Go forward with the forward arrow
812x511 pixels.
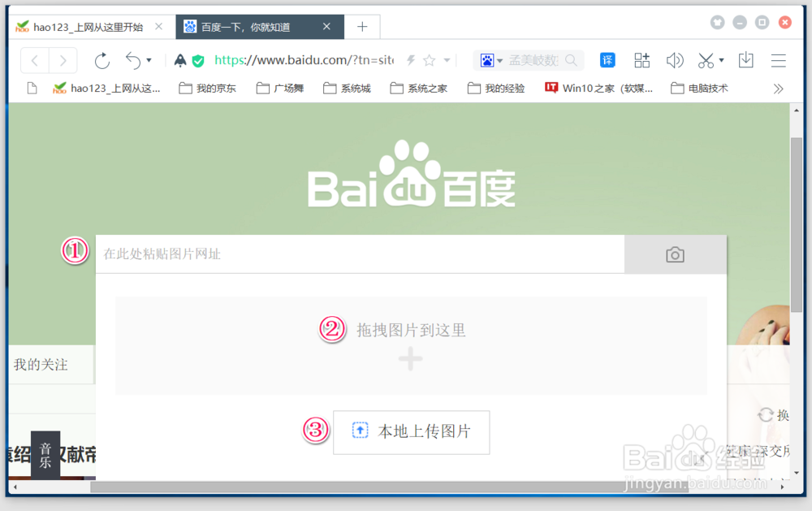[x=63, y=61]
